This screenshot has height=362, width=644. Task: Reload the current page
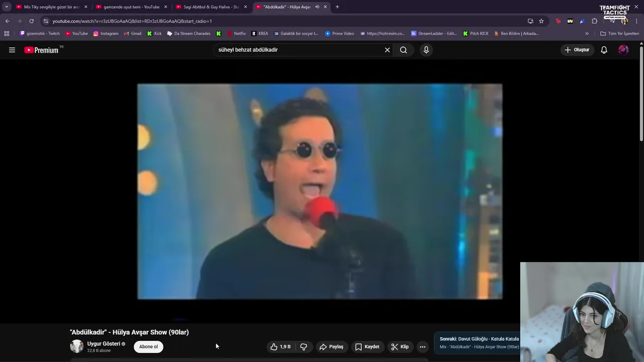coord(31,21)
